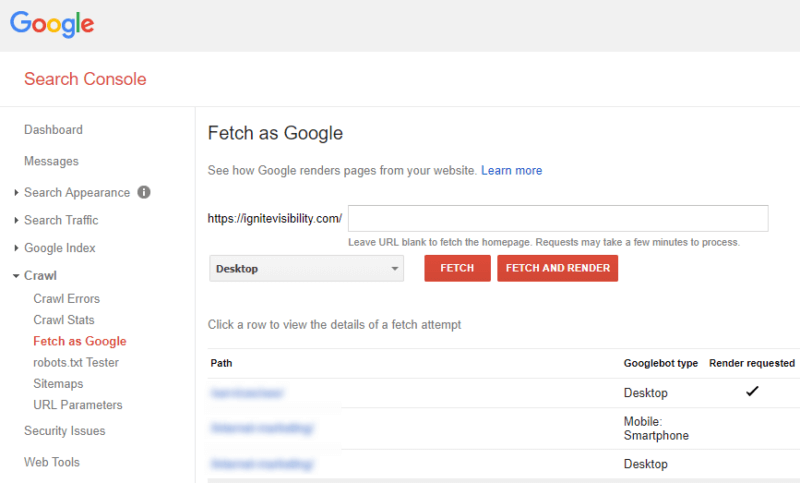The width and height of the screenshot is (800, 483).
Task: Click the Search Console title
Action: (x=85, y=79)
